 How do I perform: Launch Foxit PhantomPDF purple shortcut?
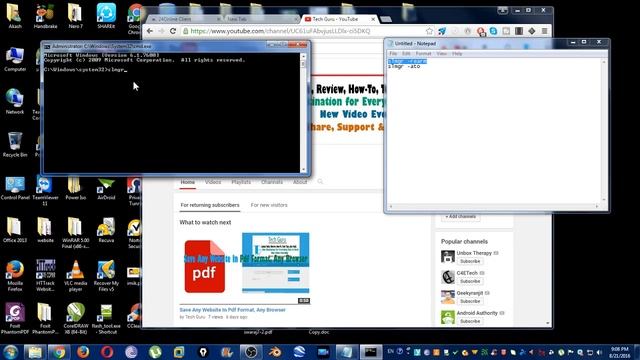click(15, 319)
